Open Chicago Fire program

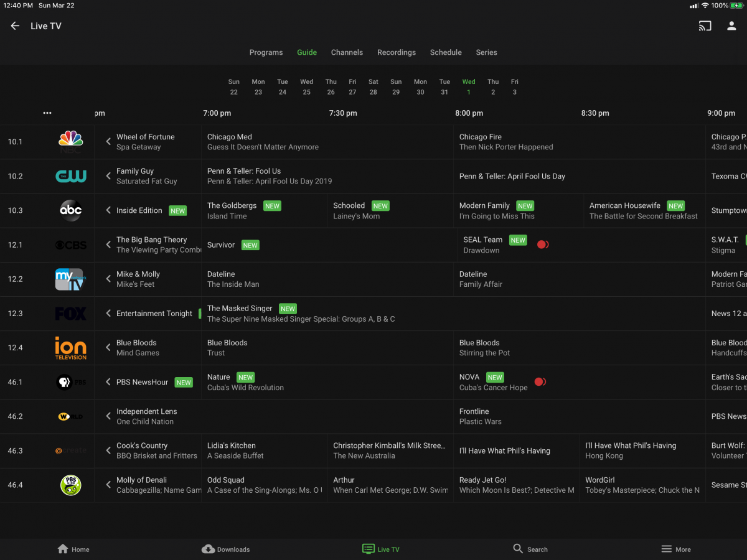click(580, 142)
